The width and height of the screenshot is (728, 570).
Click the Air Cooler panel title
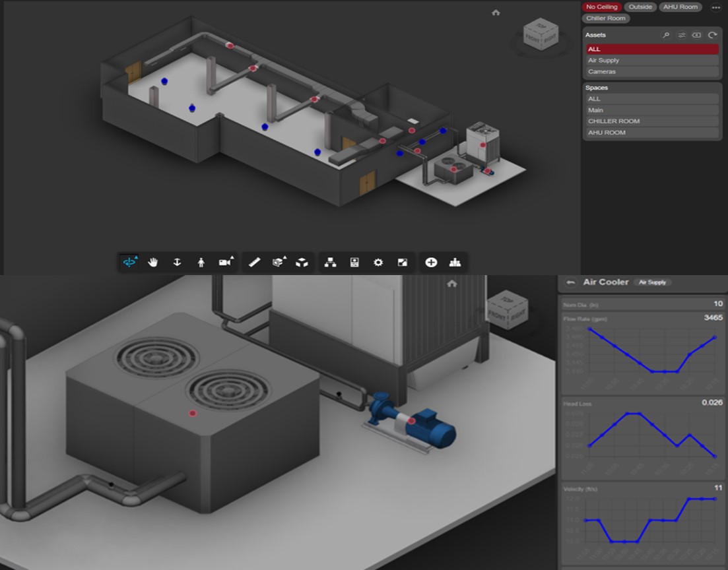pyautogui.click(x=606, y=282)
